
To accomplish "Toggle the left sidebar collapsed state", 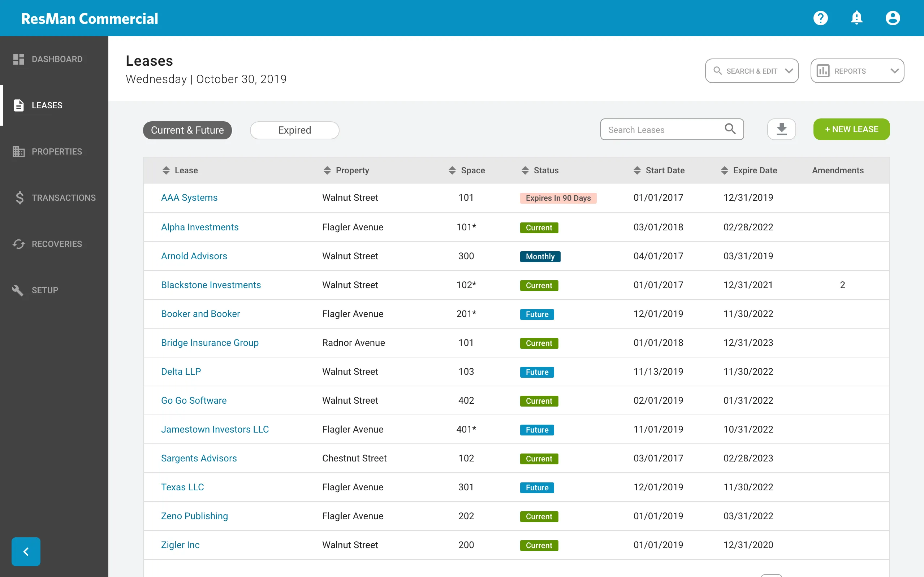I will point(25,552).
